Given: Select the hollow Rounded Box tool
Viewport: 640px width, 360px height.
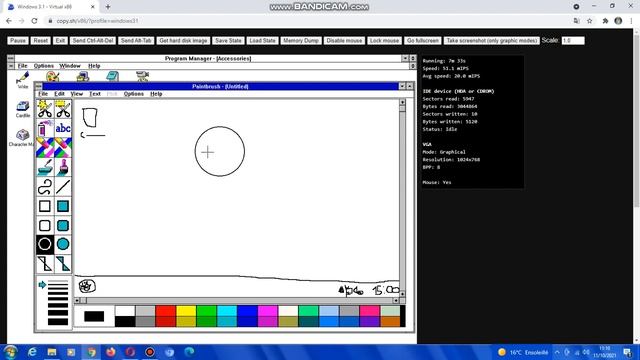Looking at the screenshot, I should click(45, 225).
